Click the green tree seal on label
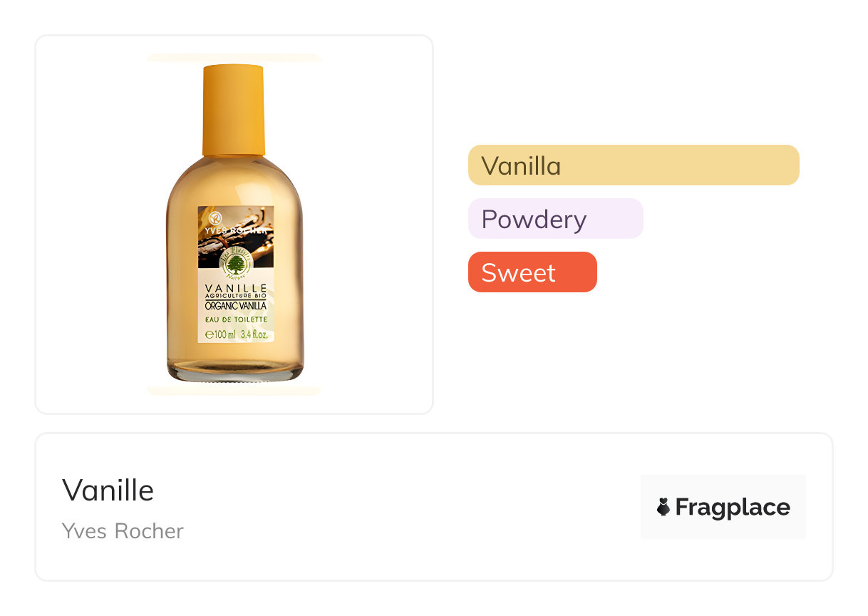The image size is (868, 616). 236,266
